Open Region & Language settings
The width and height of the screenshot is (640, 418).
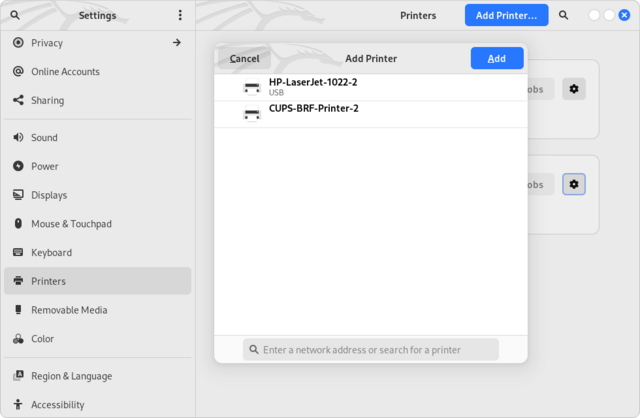[71, 376]
